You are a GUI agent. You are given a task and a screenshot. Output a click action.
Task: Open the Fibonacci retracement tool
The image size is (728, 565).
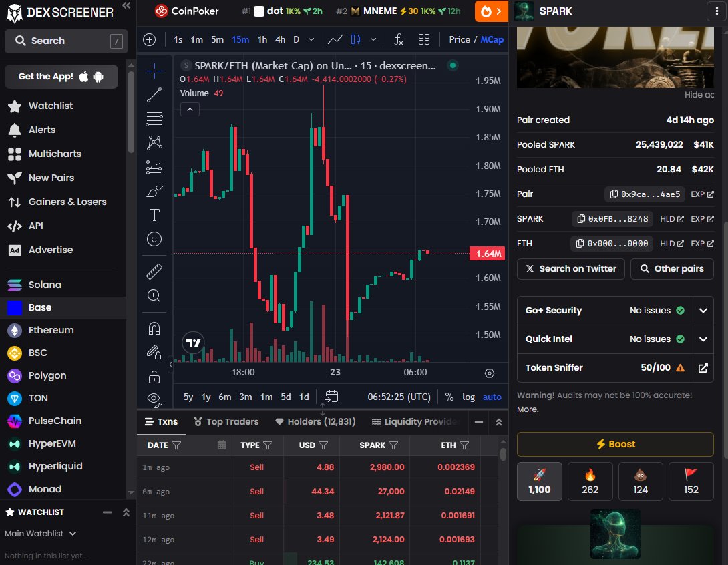pos(154,119)
